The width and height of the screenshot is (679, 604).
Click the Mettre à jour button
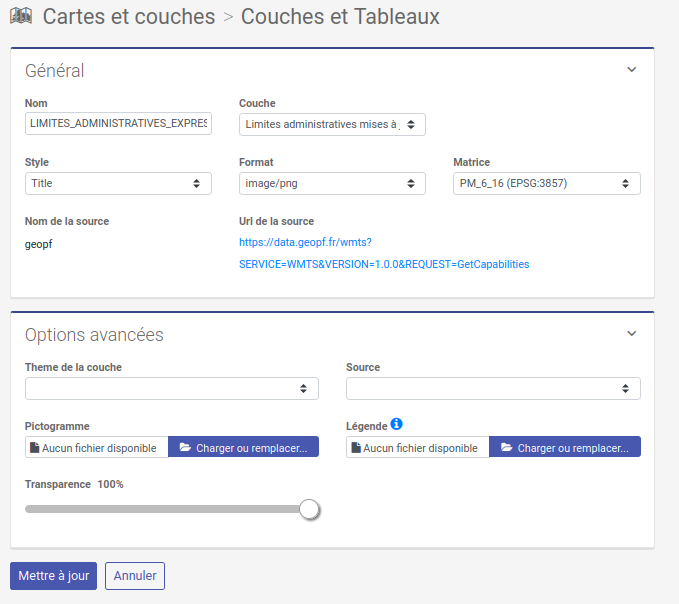click(53, 576)
